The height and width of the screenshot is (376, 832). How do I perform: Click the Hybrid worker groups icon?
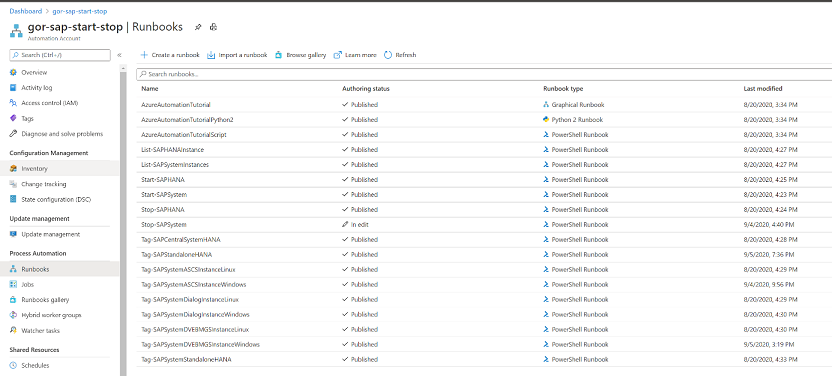(13, 315)
